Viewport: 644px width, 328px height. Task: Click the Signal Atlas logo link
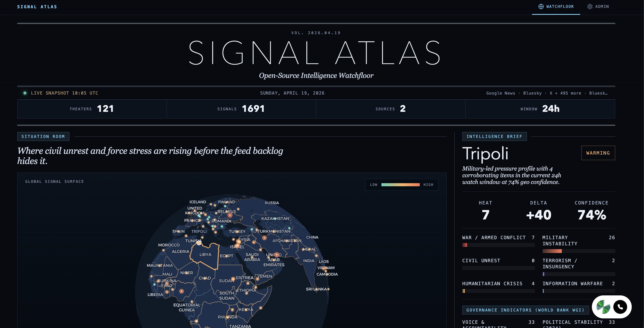[37, 7]
